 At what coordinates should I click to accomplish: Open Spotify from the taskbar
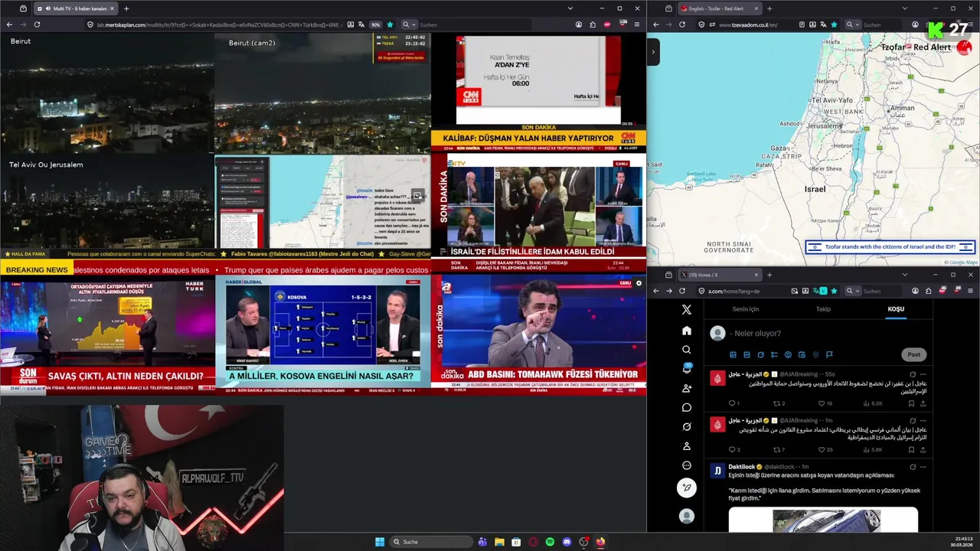[550, 542]
